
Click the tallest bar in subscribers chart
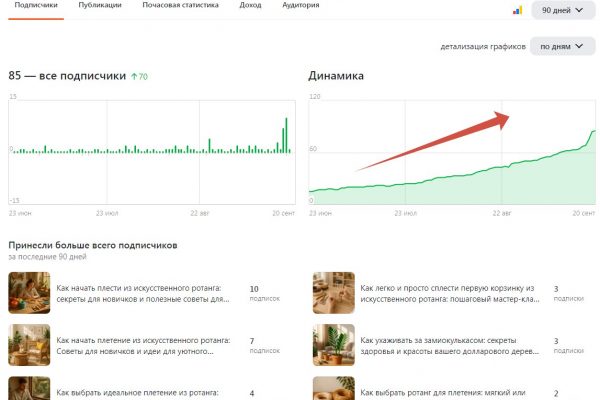(x=286, y=135)
